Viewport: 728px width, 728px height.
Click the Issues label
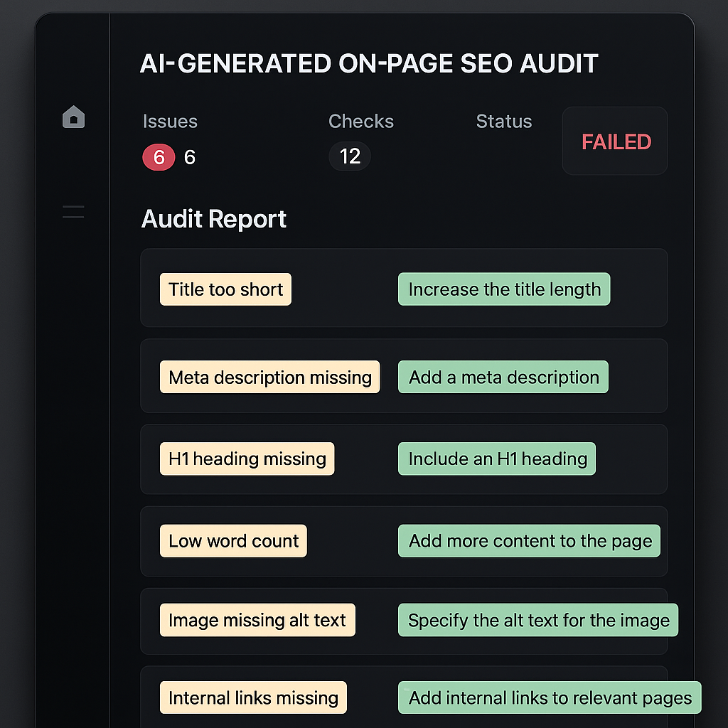pos(170,122)
